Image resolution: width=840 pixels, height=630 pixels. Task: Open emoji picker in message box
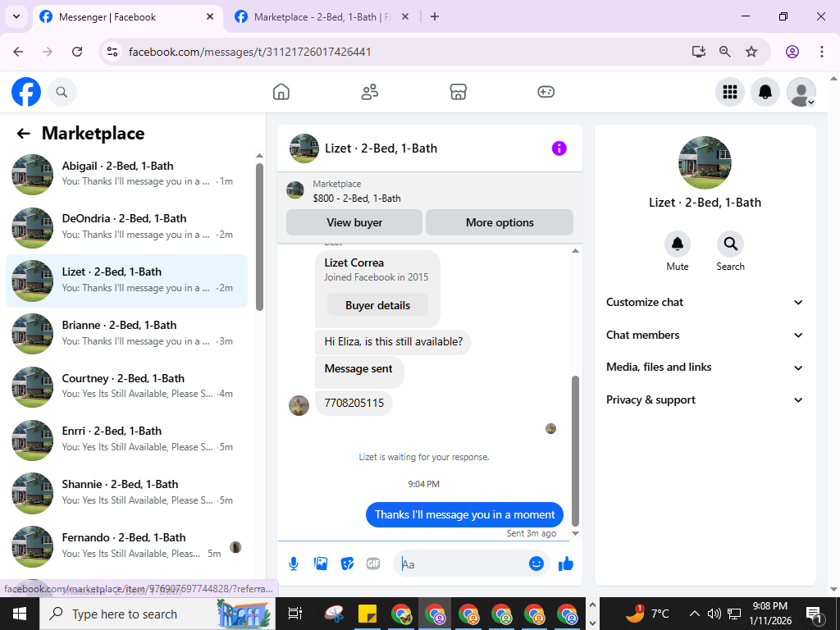[x=536, y=564]
